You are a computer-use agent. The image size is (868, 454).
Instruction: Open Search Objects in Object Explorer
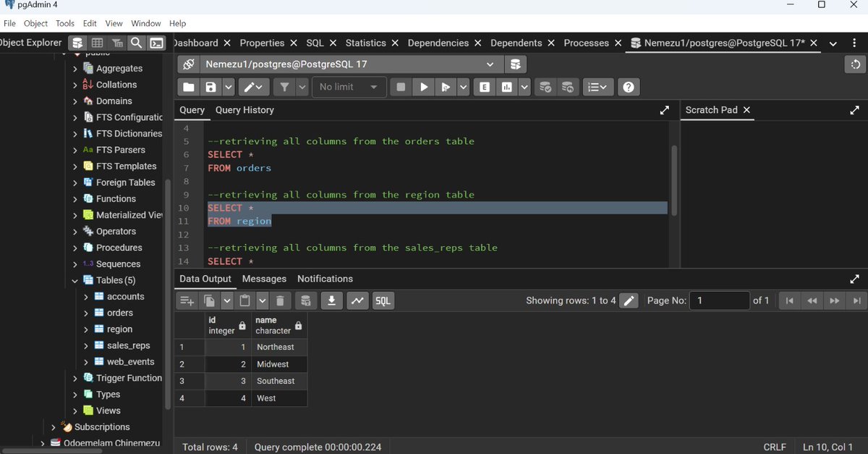click(136, 43)
